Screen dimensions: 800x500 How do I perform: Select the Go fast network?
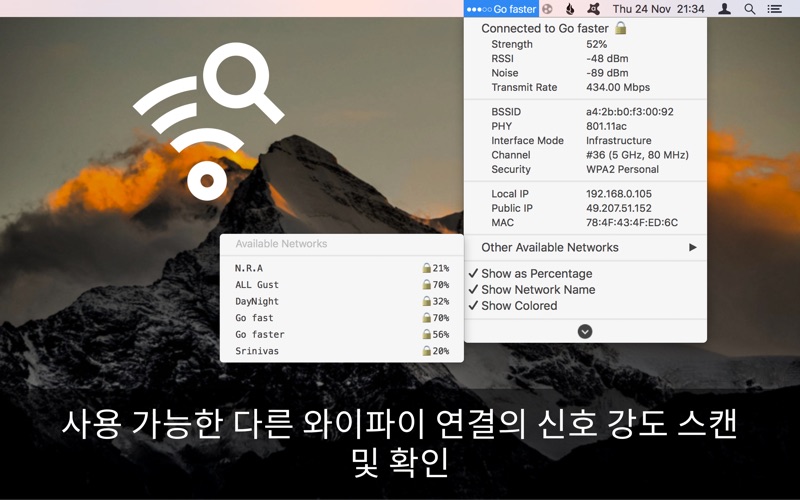pos(341,318)
